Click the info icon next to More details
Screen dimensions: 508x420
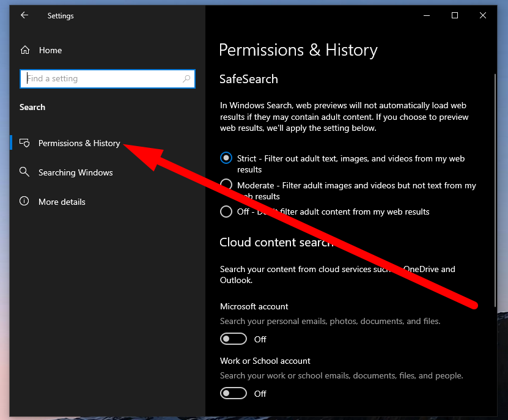pyautogui.click(x=24, y=201)
